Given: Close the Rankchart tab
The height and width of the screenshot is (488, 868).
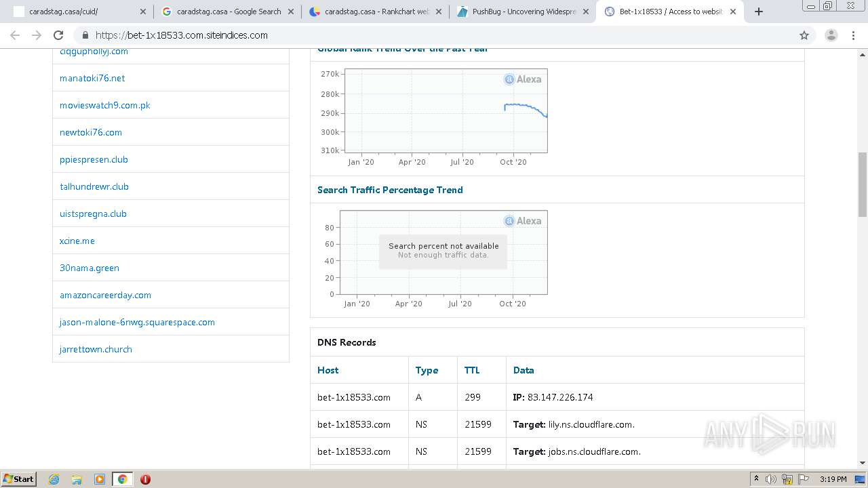Looking at the screenshot, I should pos(438,12).
